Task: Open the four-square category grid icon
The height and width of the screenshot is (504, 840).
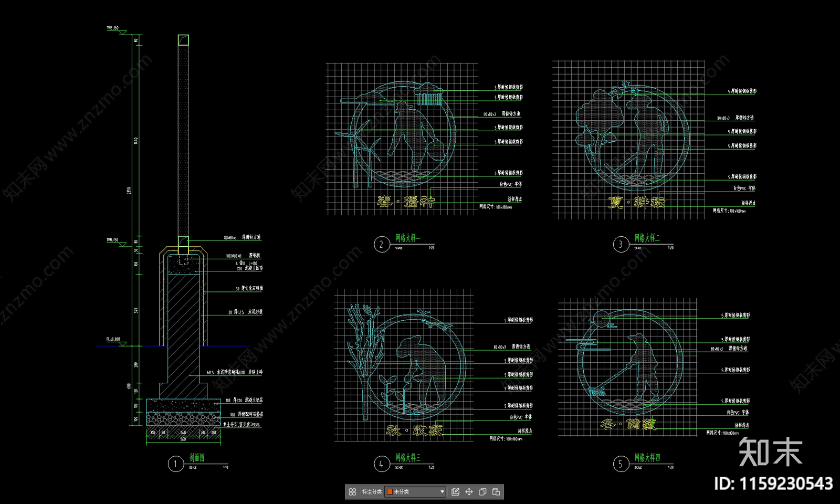Action: pyautogui.click(x=352, y=492)
